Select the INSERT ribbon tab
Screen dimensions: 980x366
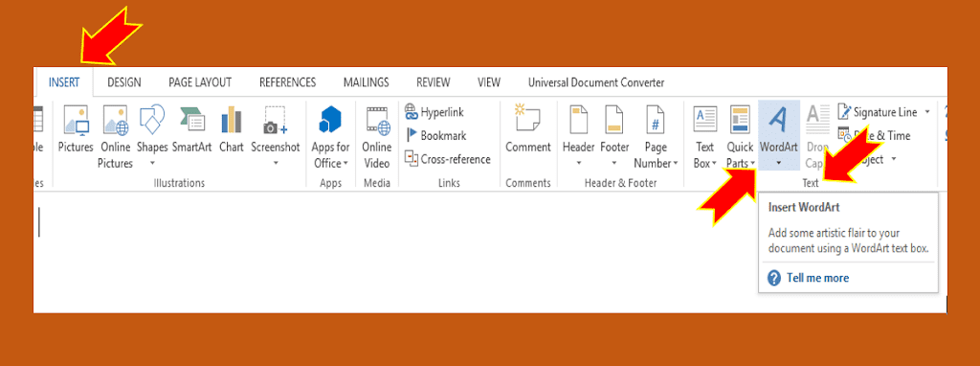coord(64,82)
